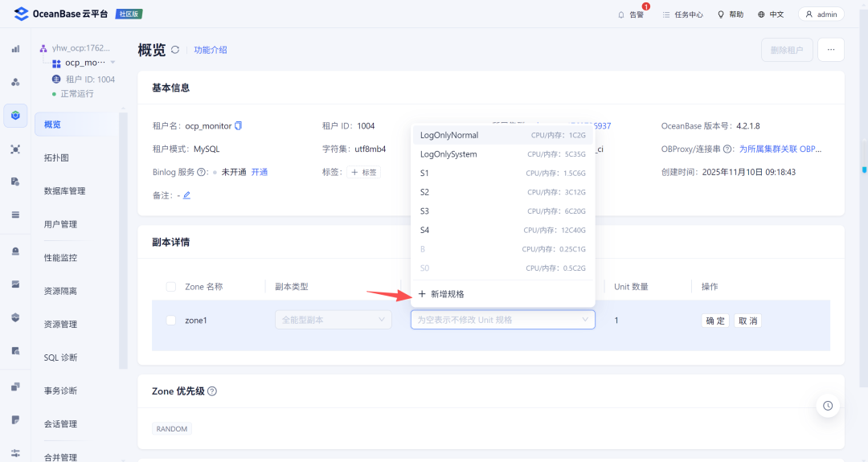Click the clock history floating icon

828,406
